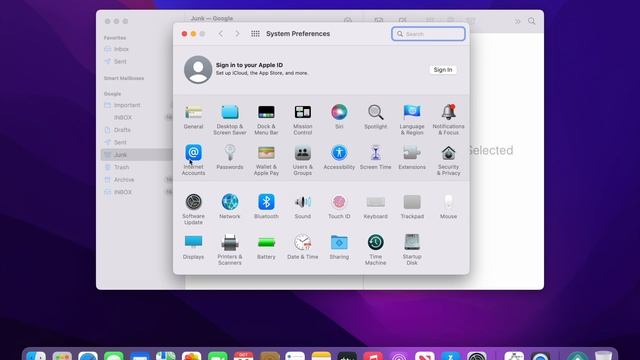Click the Mail window search icon
The height and width of the screenshot is (360, 640).
click(531, 21)
